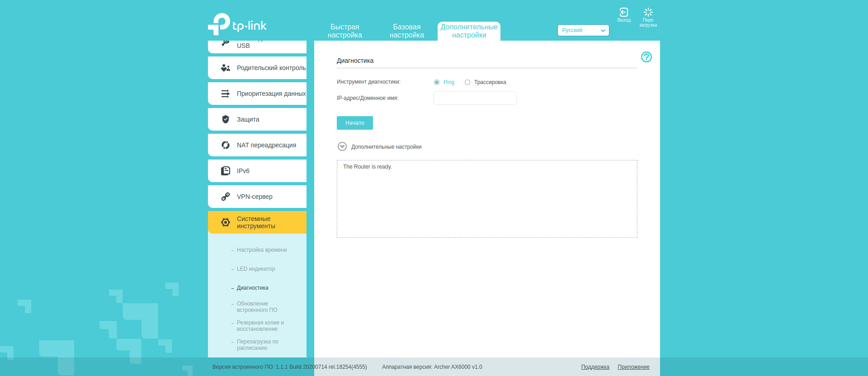Viewport: 868px width, 376px height.
Task: Click the IP address/domain name field
Action: coord(475,98)
